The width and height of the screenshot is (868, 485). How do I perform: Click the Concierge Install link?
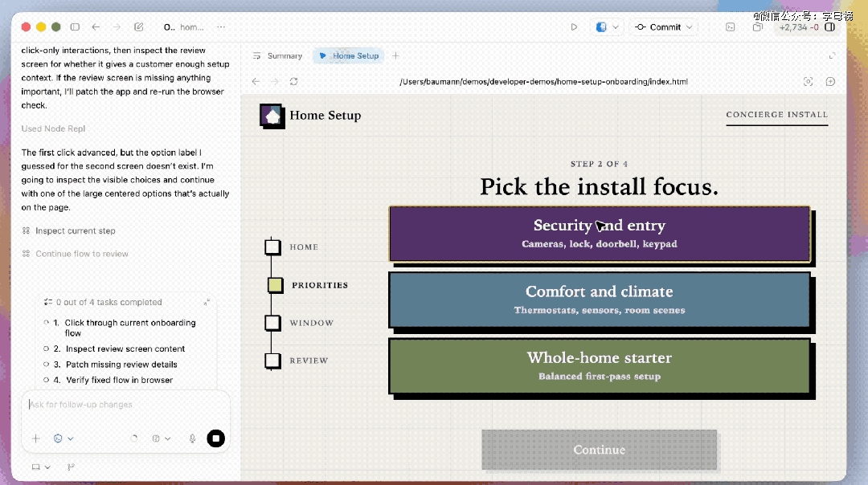pyautogui.click(x=776, y=114)
